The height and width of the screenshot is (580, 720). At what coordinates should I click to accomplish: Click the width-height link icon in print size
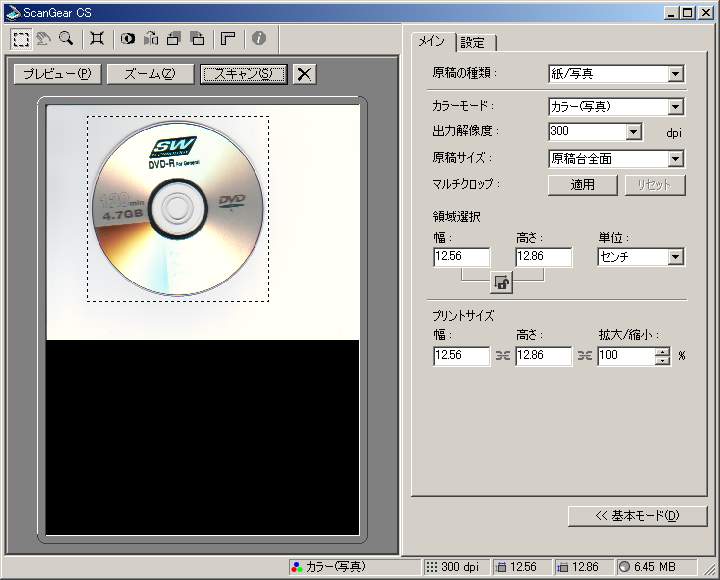(503, 355)
